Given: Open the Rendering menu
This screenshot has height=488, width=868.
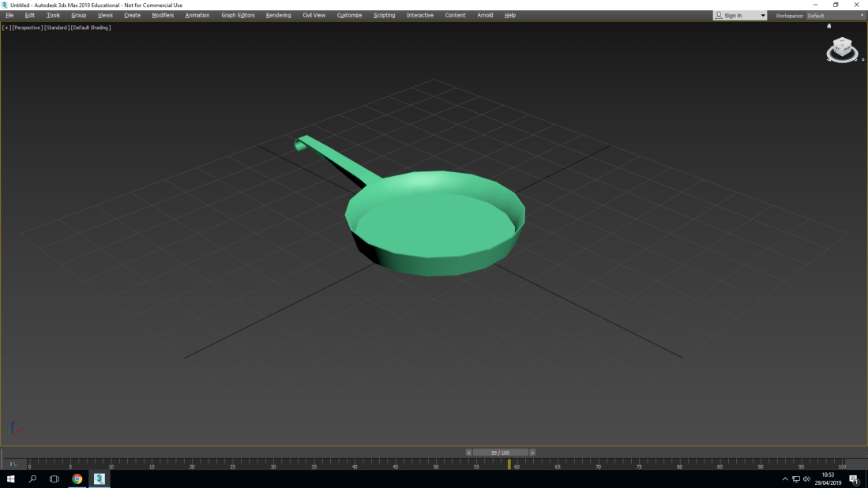Looking at the screenshot, I should (x=278, y=15).
